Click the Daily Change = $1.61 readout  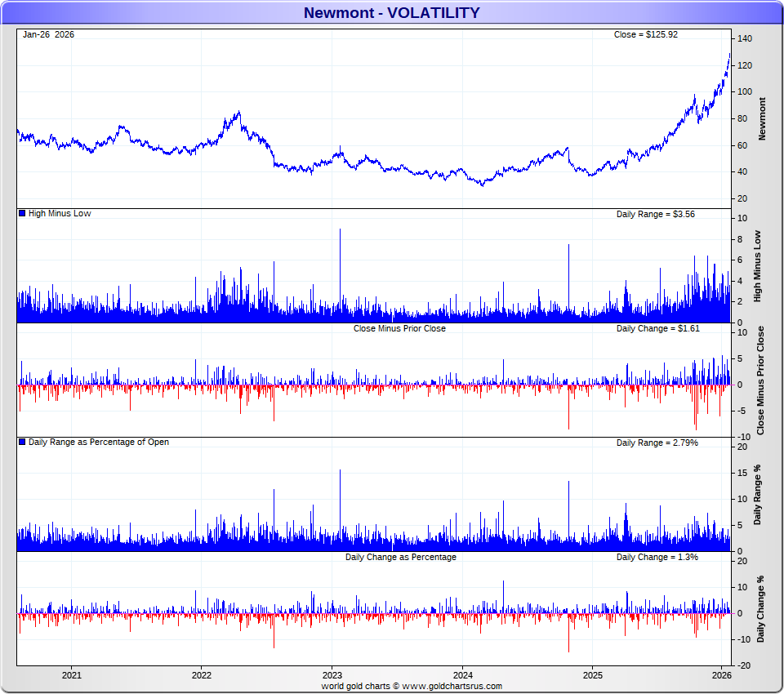(657, 328)
